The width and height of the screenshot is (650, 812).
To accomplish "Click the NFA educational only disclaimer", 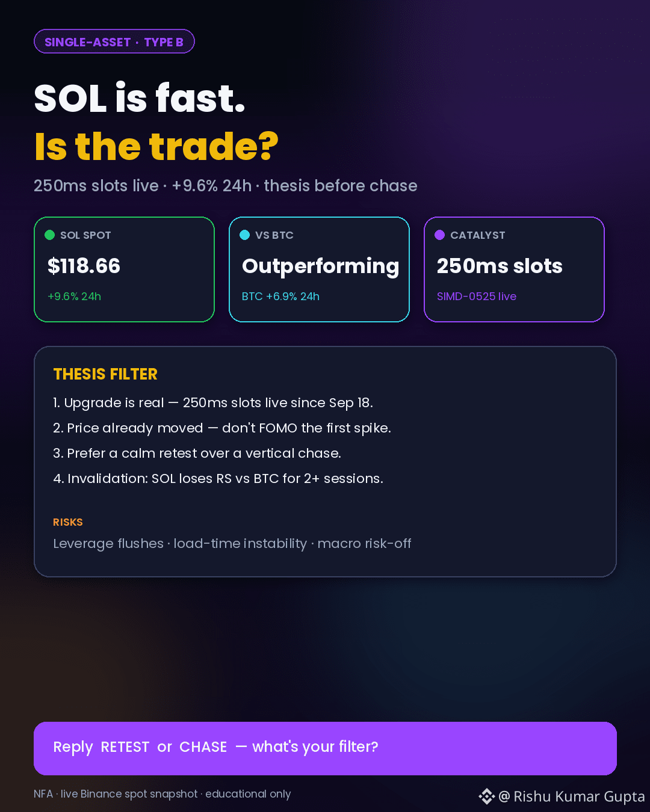I will click(162, 794).
